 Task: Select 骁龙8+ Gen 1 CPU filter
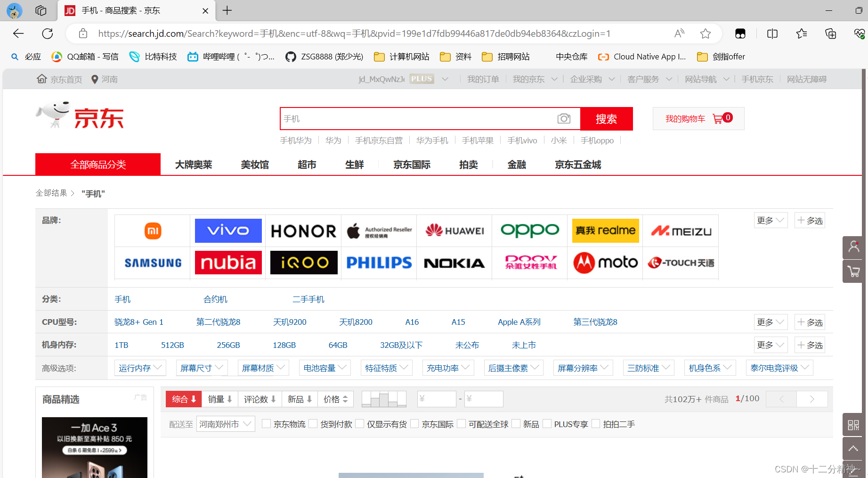click(139, 322)
